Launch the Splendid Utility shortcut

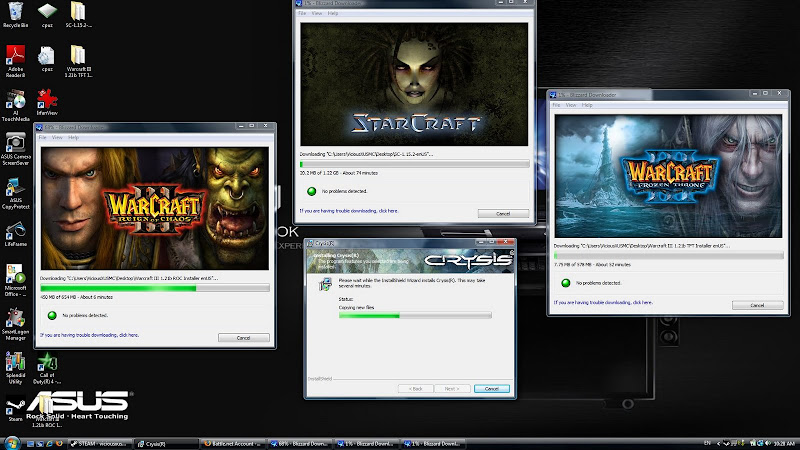[15, 367]
